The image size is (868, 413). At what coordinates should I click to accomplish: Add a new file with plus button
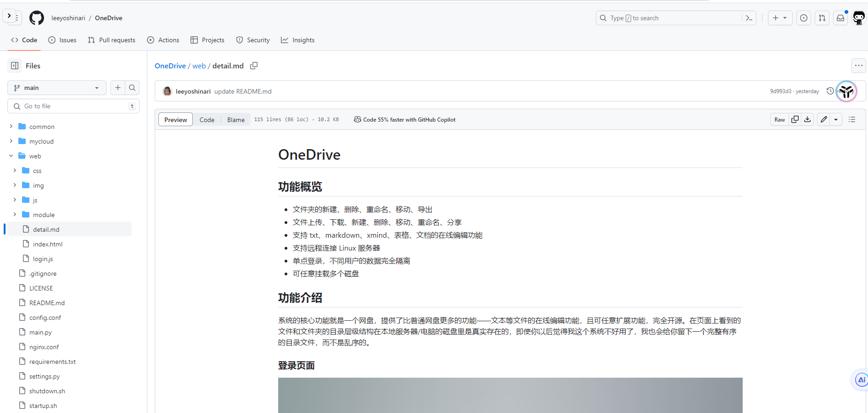pyautogui.click(x=118, y=88)
